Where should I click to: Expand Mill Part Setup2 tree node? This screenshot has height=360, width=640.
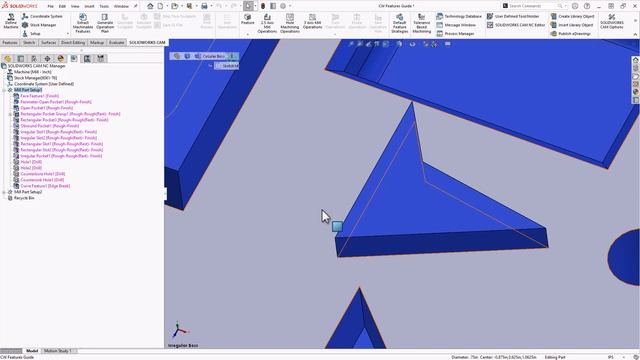click(x=4, y=192)
